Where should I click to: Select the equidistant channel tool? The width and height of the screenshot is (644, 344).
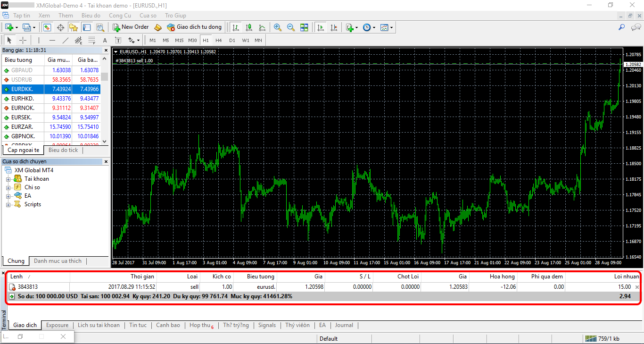click(78, 40)
